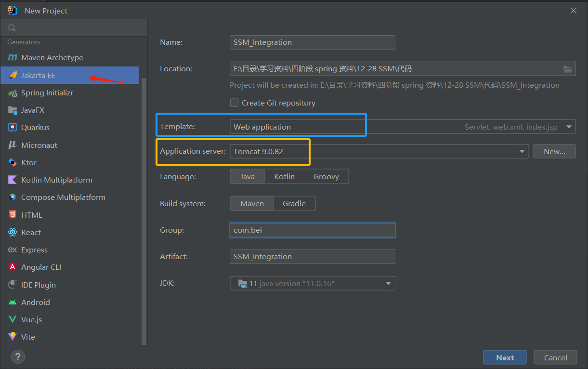Select Android in the generators list

click(x=70, y=303)
